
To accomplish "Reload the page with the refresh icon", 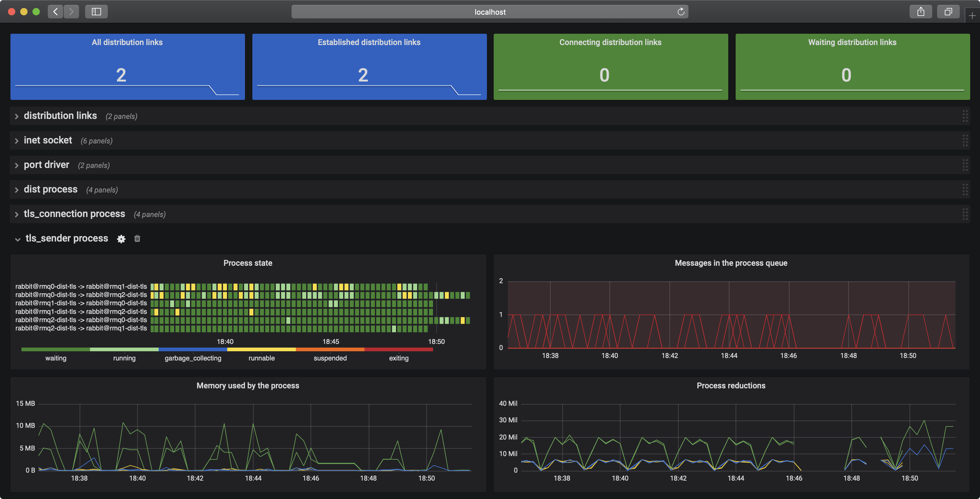I will pyautogui.click(x=680, y=12).
